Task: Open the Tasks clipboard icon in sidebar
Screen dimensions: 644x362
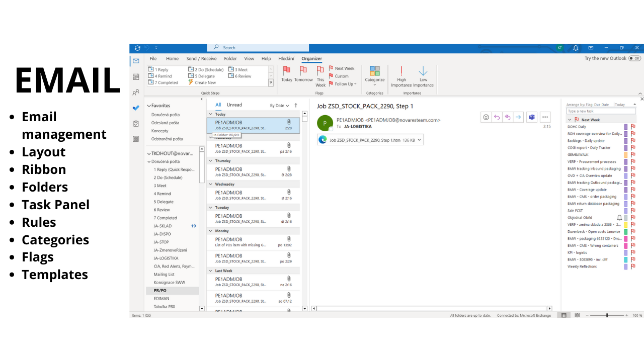Action: pos(136,123)
